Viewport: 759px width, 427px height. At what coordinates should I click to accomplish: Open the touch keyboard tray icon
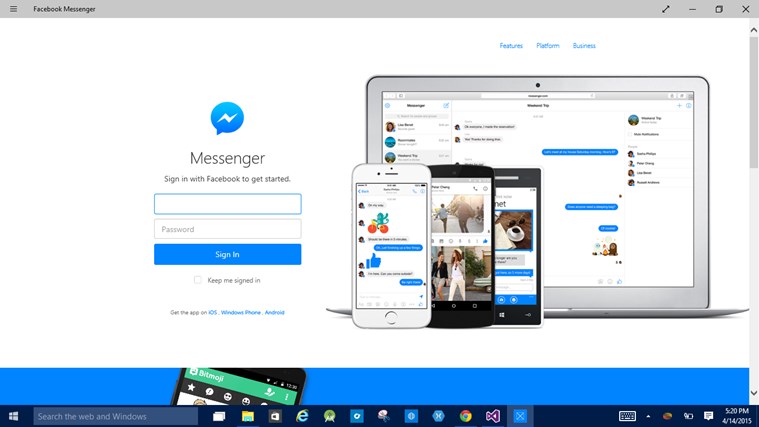tap(627, 416)
